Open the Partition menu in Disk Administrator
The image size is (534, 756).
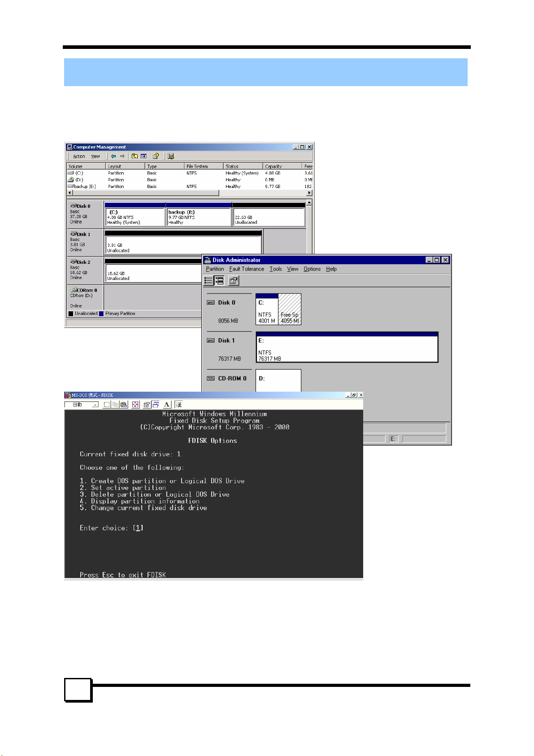point(215,269)
